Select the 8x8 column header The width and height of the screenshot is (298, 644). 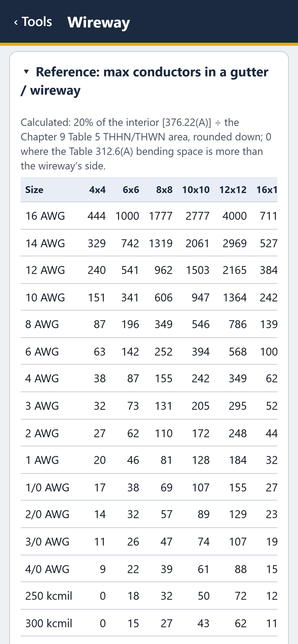pyautogui.click(x=164, y=190)
